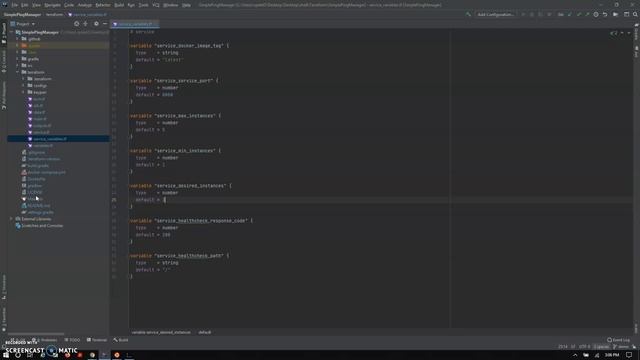This screenshot has height=360, width=640.
Task: Open the Structure side tool tab
Action: click(x=4, y=287)
